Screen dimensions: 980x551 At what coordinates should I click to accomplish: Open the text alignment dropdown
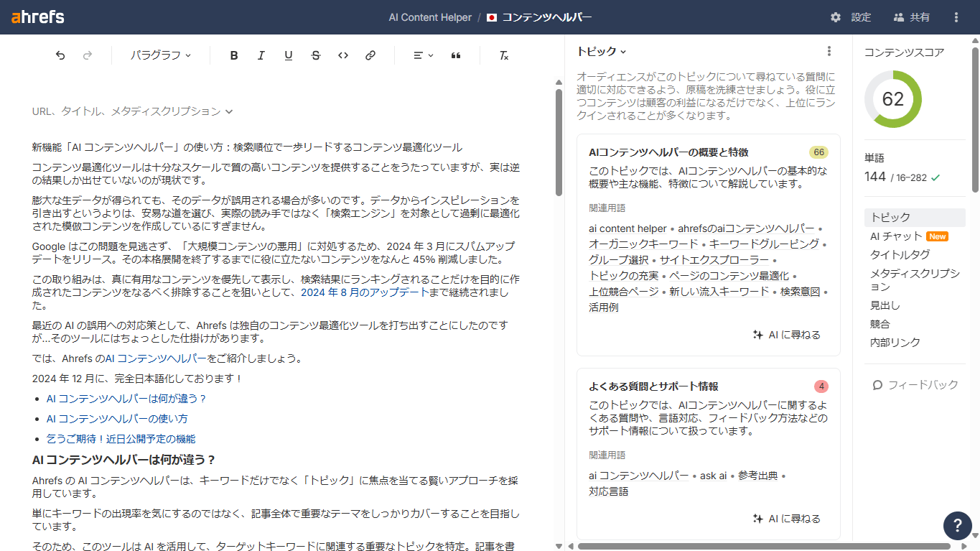pyautogui.click(x=420, y=55)
